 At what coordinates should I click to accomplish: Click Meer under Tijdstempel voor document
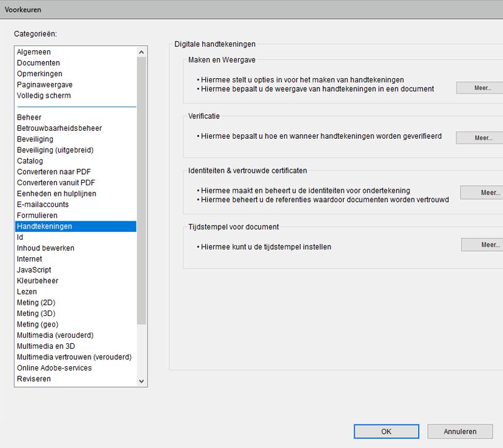(484, 244)
